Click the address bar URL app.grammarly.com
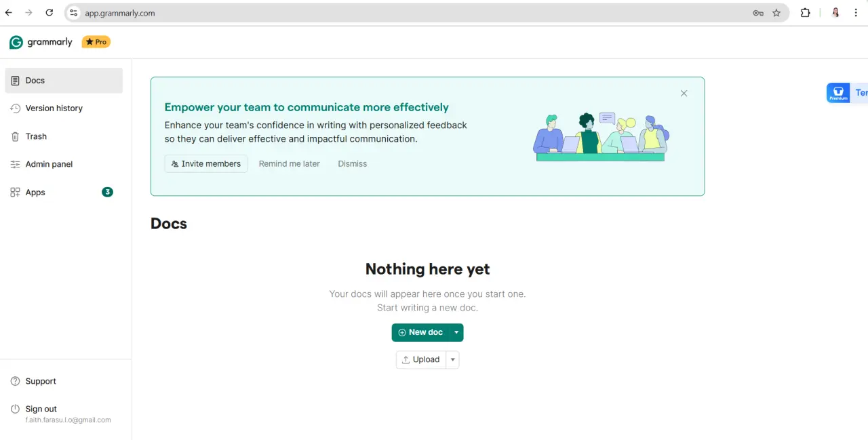This screenshot has width=868, height=440. click(x=120, y=13)
